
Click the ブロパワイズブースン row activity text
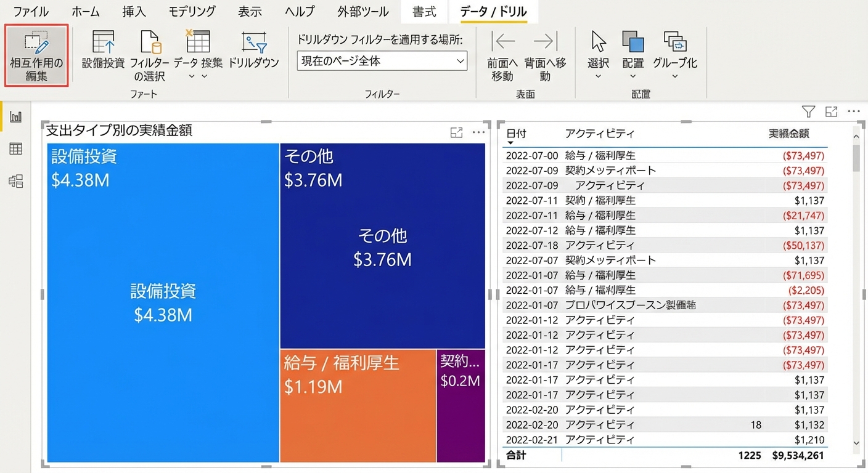coord(631,305)
